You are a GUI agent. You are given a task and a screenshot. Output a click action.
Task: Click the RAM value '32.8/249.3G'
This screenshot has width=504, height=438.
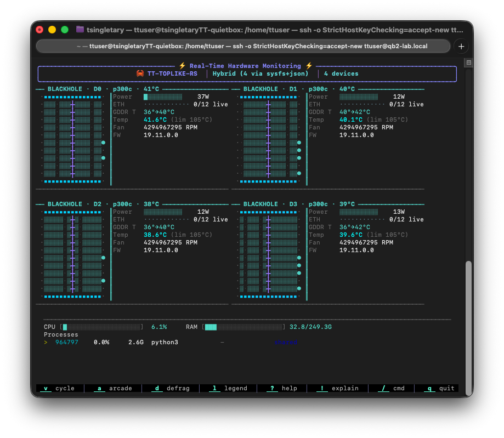(x=310, y=327)
